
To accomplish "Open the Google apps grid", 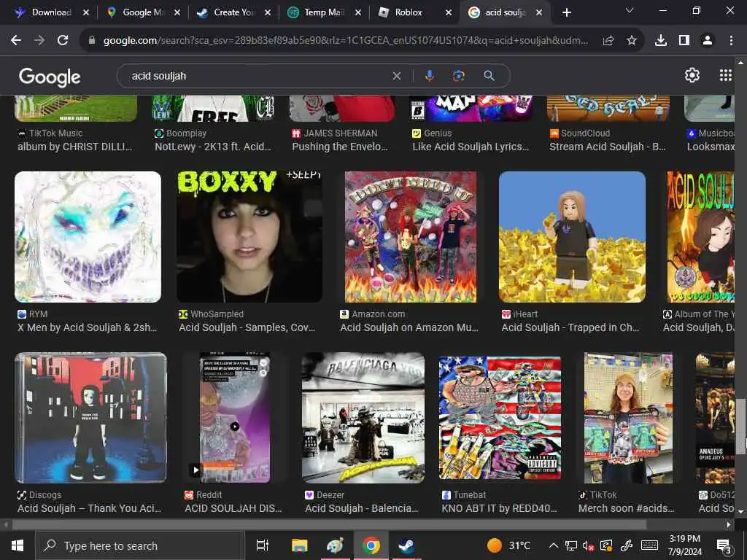I will [x=725, y=75].
